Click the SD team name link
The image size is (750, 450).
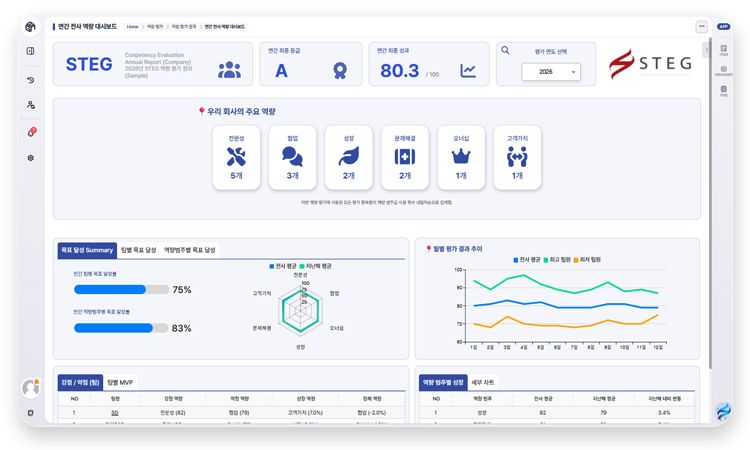(x=115, y=413)
